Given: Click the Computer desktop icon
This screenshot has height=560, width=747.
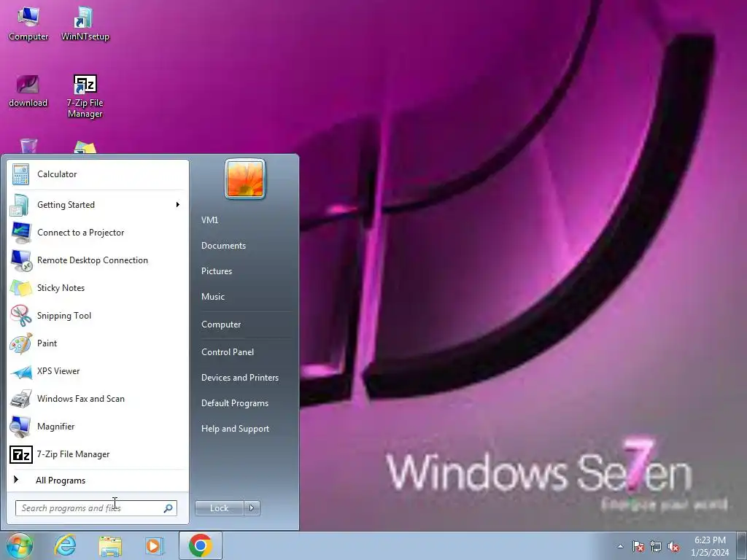Looking at the screenshot, I should [28, 24].
